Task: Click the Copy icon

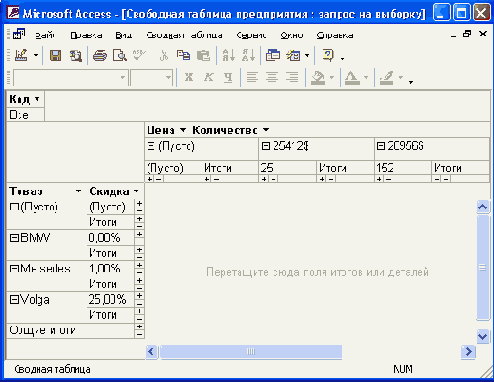Action: [x=183, y=55]
